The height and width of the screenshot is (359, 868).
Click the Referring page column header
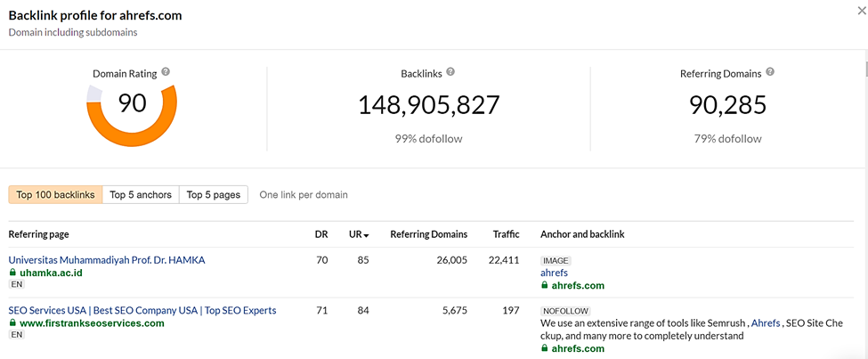point(39,234)
